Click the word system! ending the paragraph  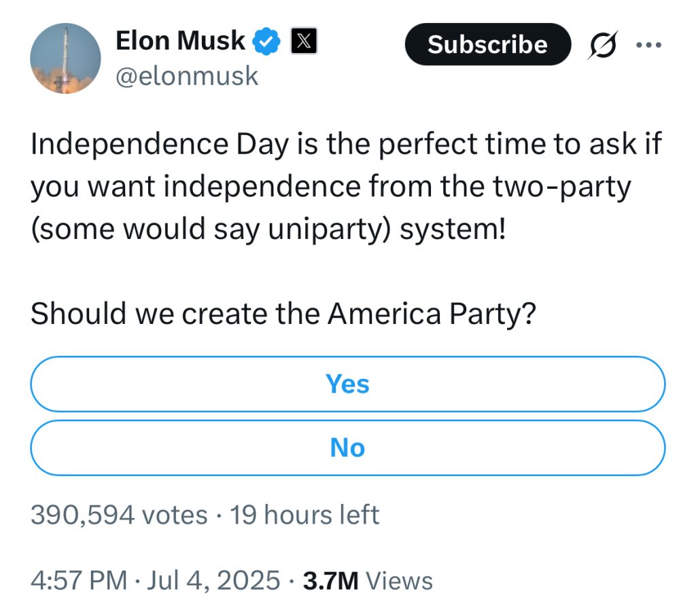coord(453,230)
